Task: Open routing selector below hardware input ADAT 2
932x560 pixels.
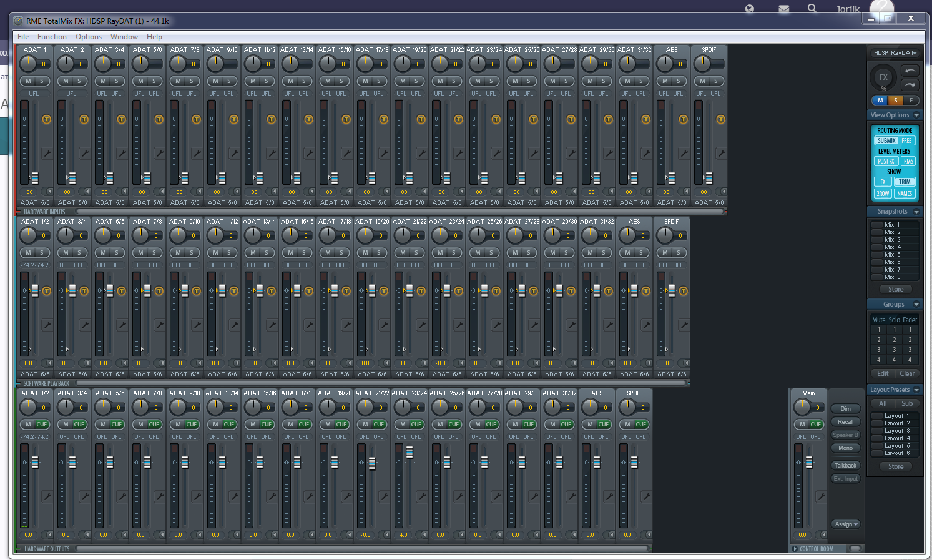Action: pos(72,203)
